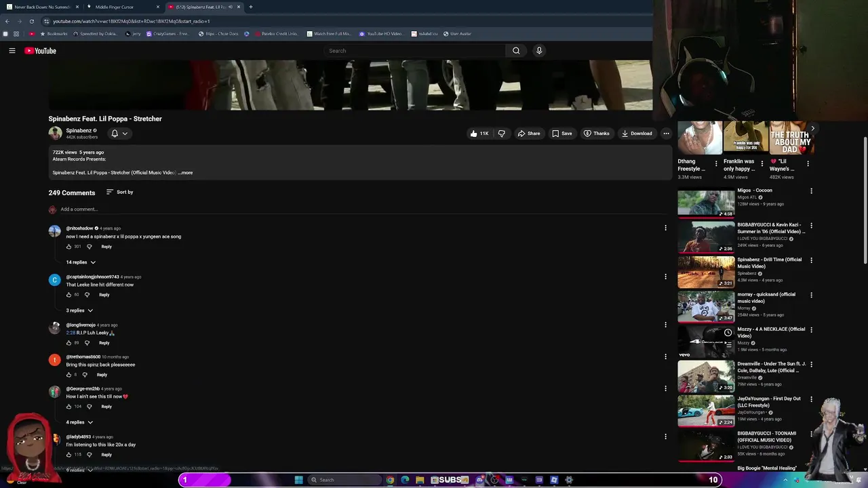Switch to Middle Finger Cursor tab
The height and width of the screenshot is (488, 868).
pyautogui.click(x=123, y=7)
